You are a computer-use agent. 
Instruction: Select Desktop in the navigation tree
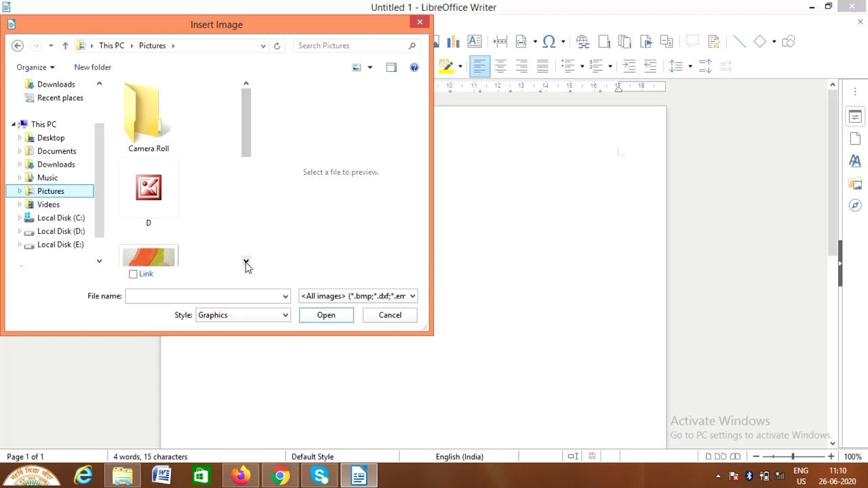(51, 138)
